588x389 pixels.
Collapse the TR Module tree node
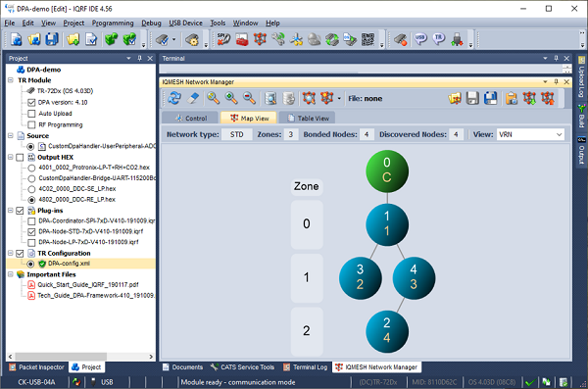tap(11, 80)
